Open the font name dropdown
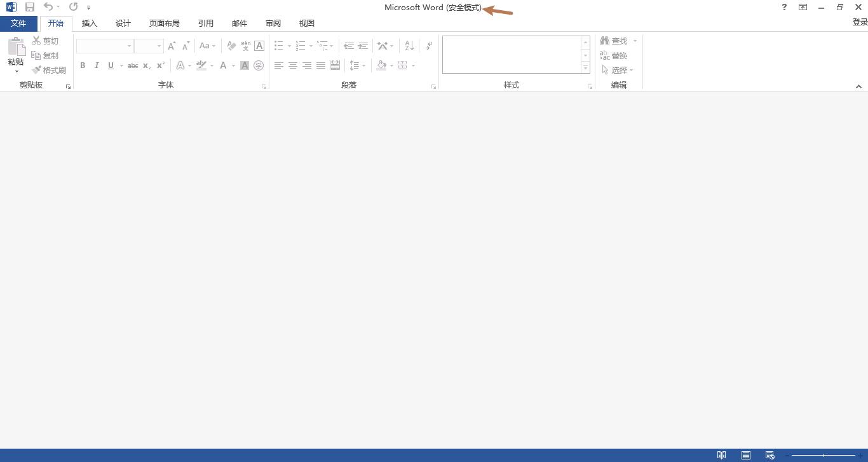Viewport: 868px width, 462px height. click(130, 46)
